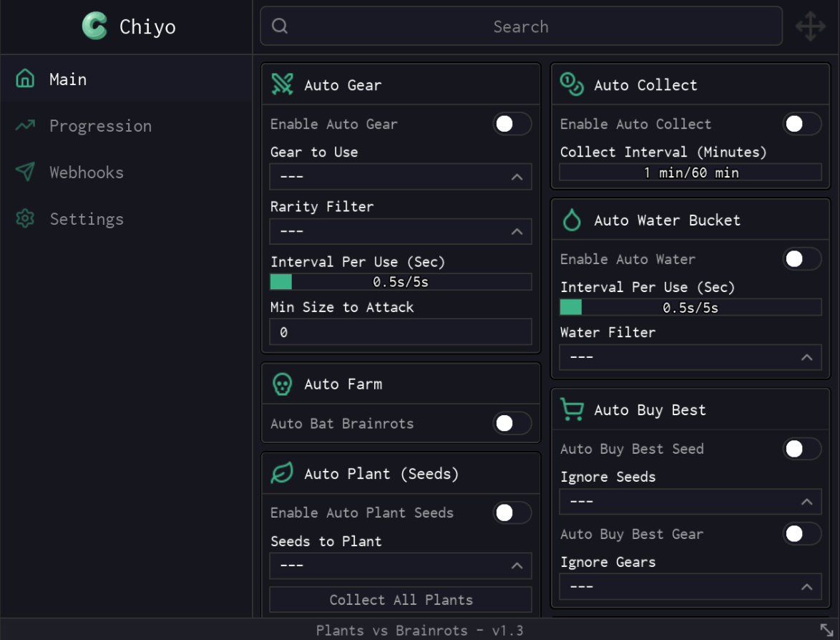
Task: Click the Min Size to Attack field
Action: 401,332
